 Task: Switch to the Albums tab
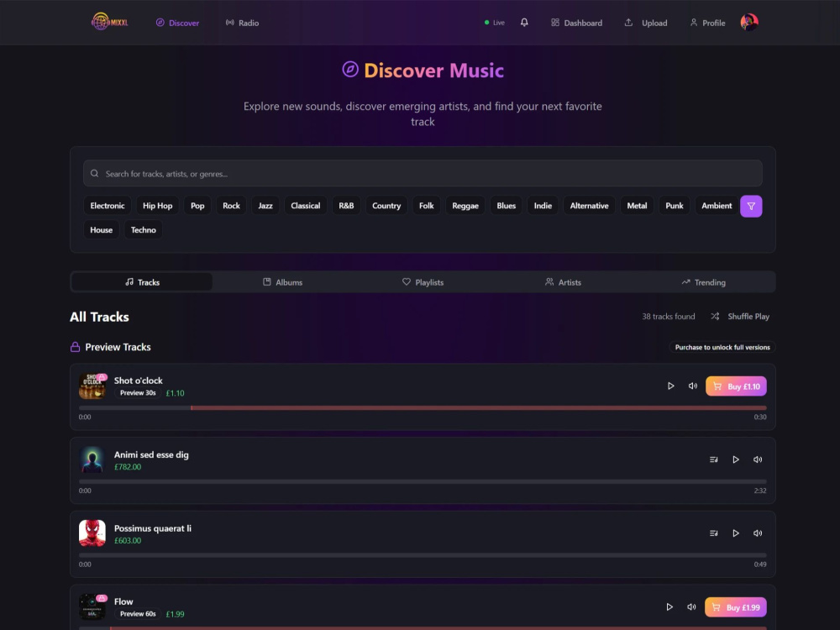282,282
